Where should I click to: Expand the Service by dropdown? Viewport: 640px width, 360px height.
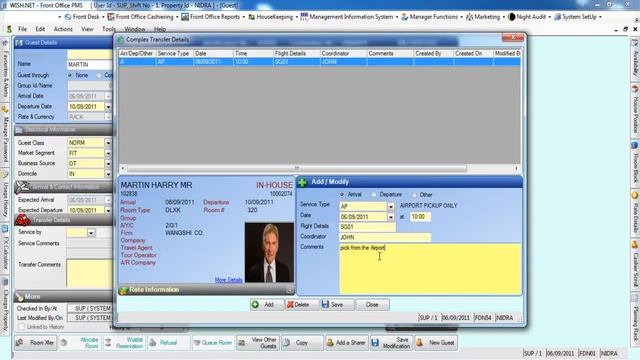91,233
